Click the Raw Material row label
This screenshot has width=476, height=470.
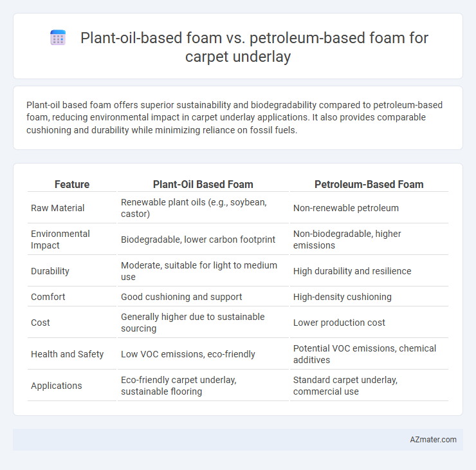tap(58, 208)
